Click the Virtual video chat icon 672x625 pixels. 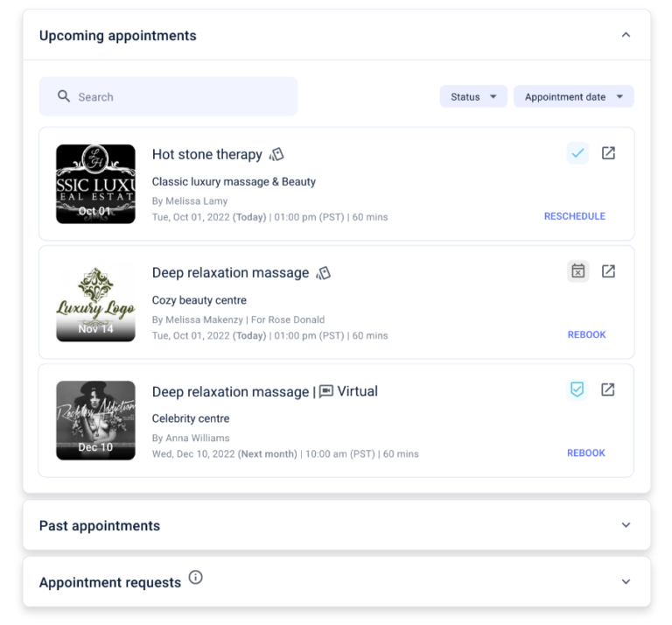pos(326,391)
